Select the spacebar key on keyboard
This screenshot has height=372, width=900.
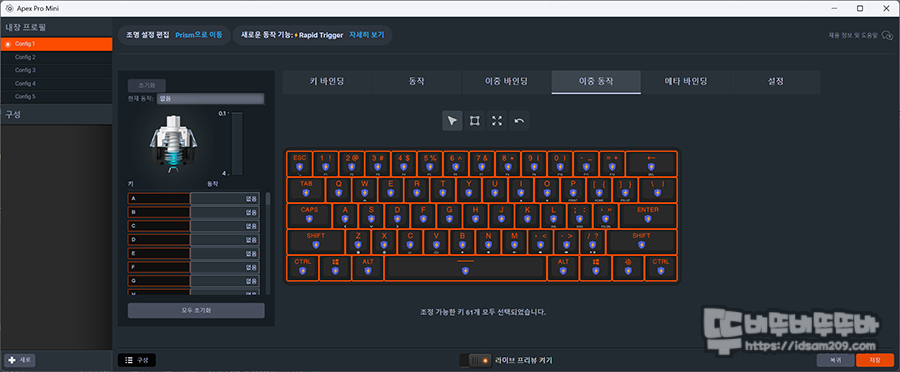[x=465, y=268]
